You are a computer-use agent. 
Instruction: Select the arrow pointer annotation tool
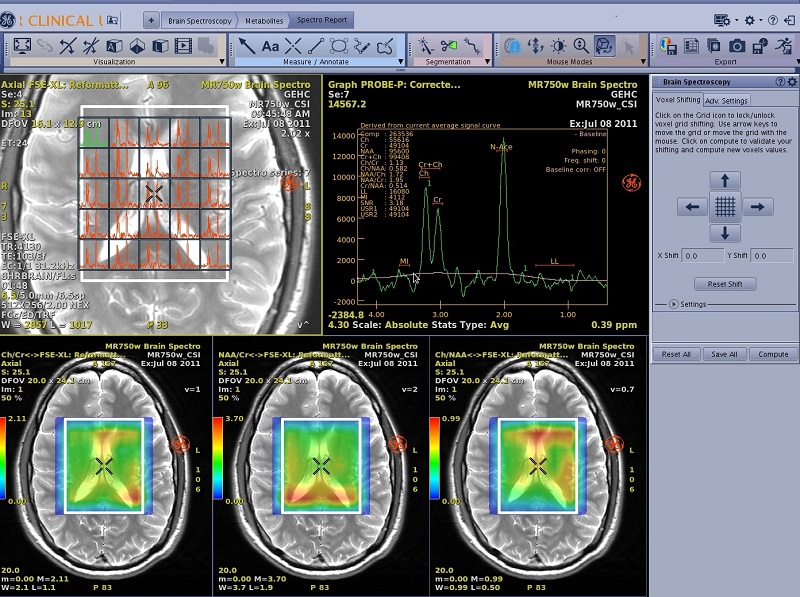tap(246, 46)
